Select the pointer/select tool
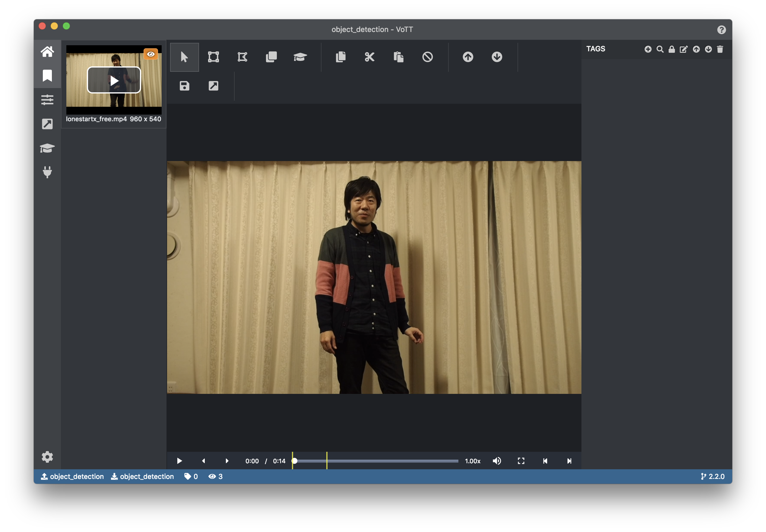Image resolution: width=766 pixels, height=532 pixels. coord(184,57)
